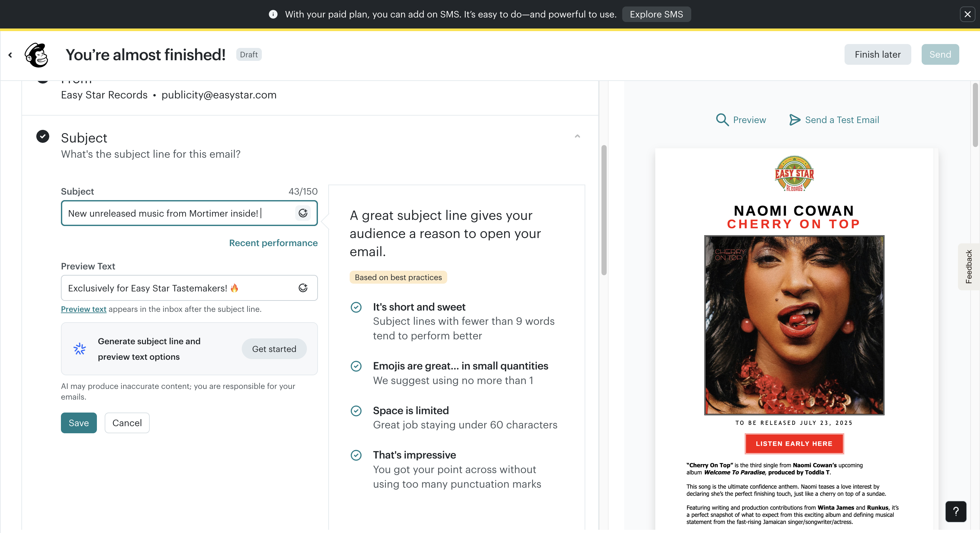Click Explore SMS button

(656, 15)
